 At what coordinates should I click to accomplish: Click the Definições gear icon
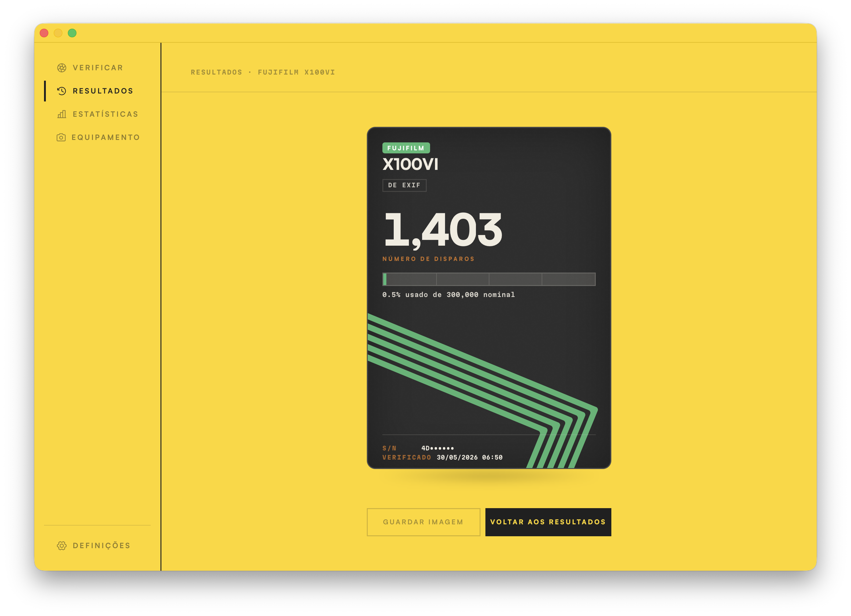point(61,545)
